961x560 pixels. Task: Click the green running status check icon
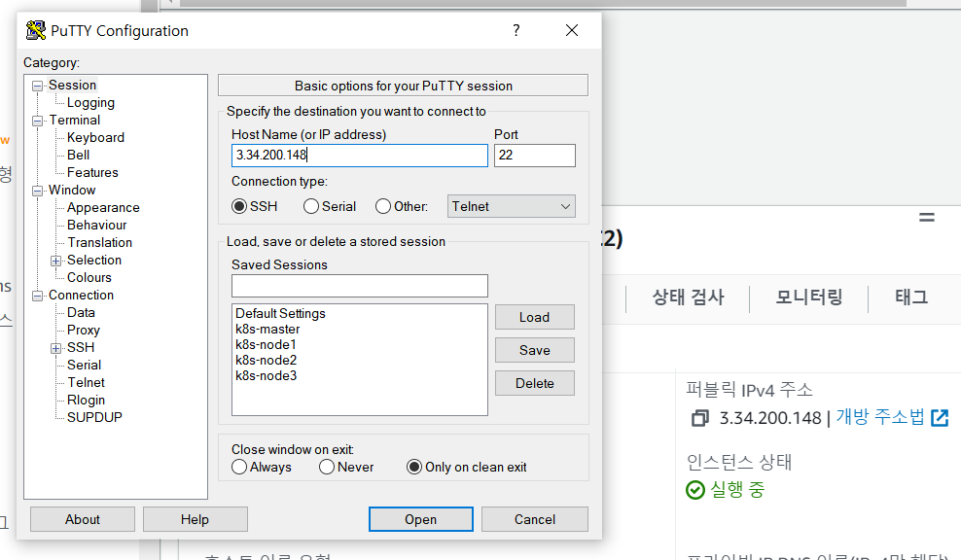coord(695,490)
